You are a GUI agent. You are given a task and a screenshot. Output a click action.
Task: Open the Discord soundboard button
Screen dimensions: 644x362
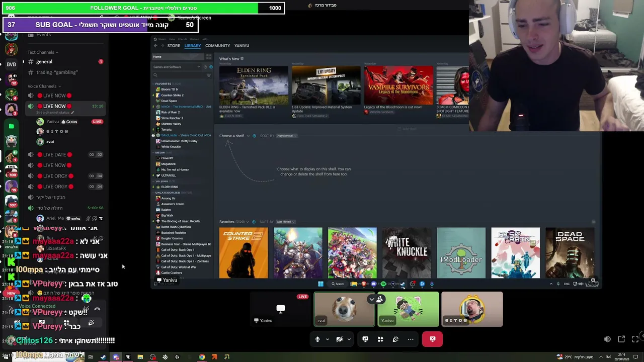tap(395, 339)
